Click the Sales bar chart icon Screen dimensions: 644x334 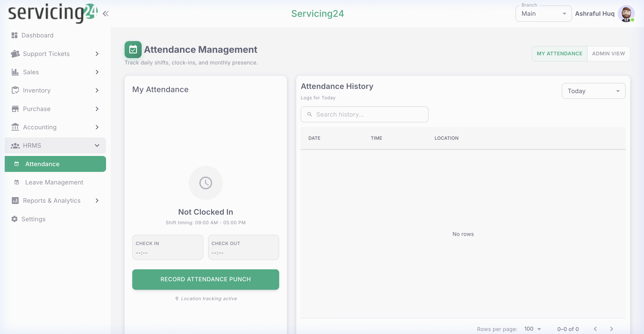tap(15, 72)
